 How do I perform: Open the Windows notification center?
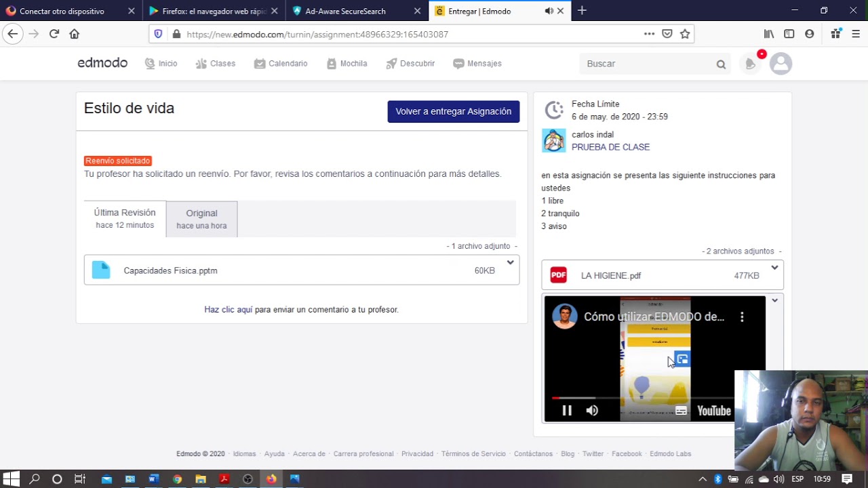847,479
